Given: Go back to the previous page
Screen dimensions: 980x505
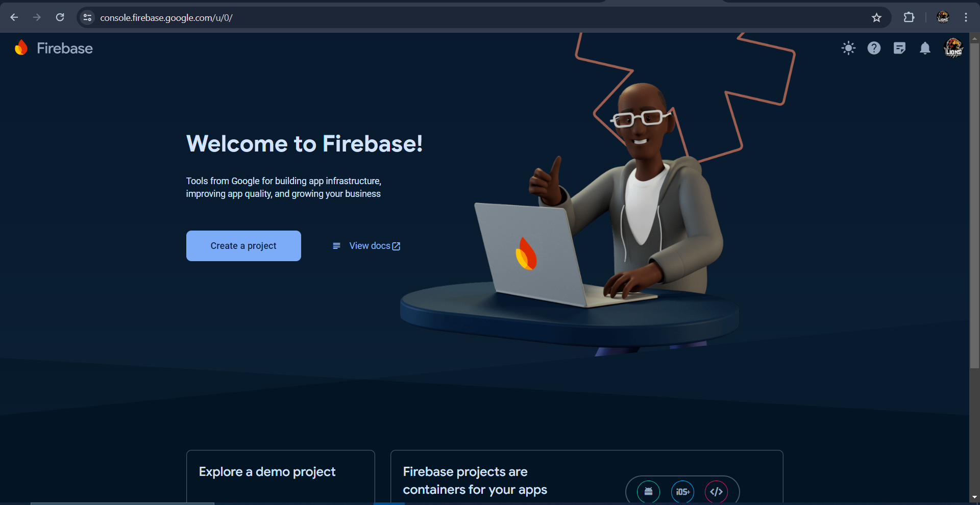Looking at the screenshot, I should [14, 17].
